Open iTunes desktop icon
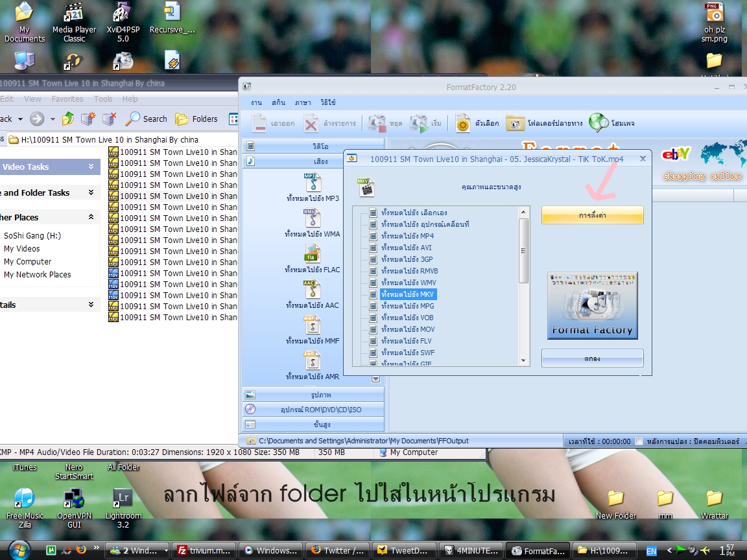747x560 pixels. pos(25,467)
